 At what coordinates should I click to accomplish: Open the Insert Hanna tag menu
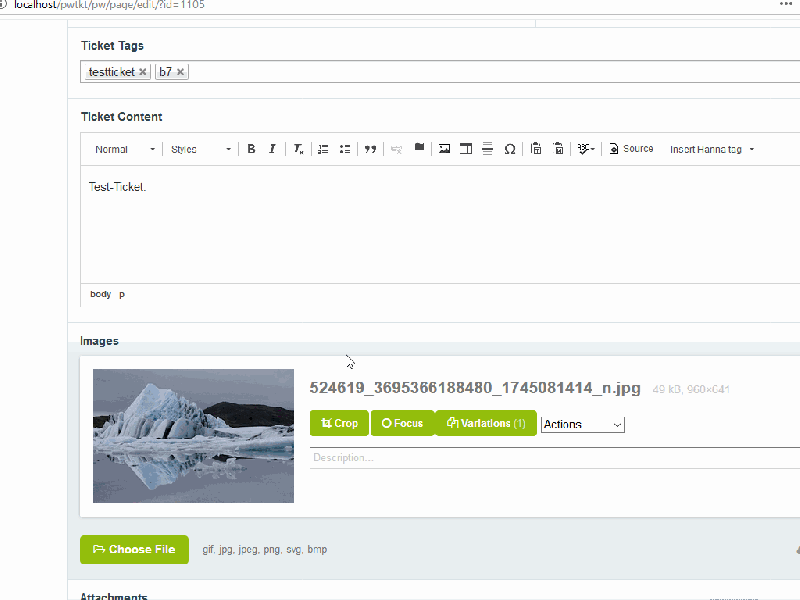[712, 148]
